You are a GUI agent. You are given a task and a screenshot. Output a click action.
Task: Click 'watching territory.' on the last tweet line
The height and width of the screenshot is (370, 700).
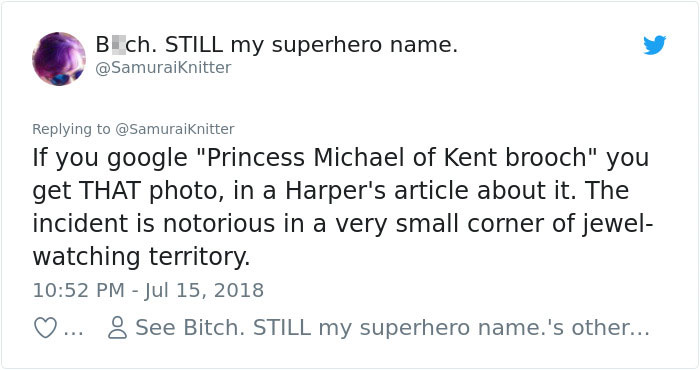coord(141,258)
